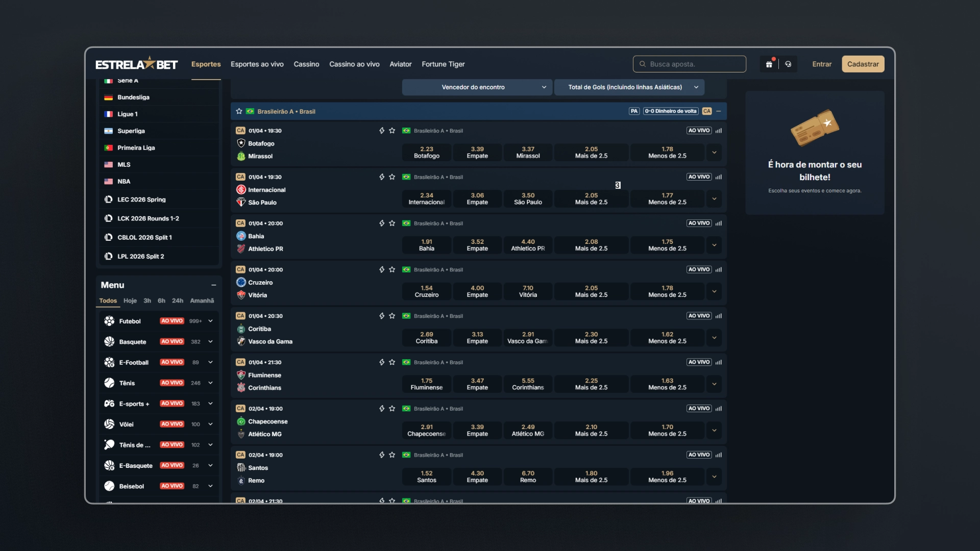The width and height of the screenshot is (980, 551).
Task: Favorite the Internacional vs São Paulo match
Action: (392, 177)
